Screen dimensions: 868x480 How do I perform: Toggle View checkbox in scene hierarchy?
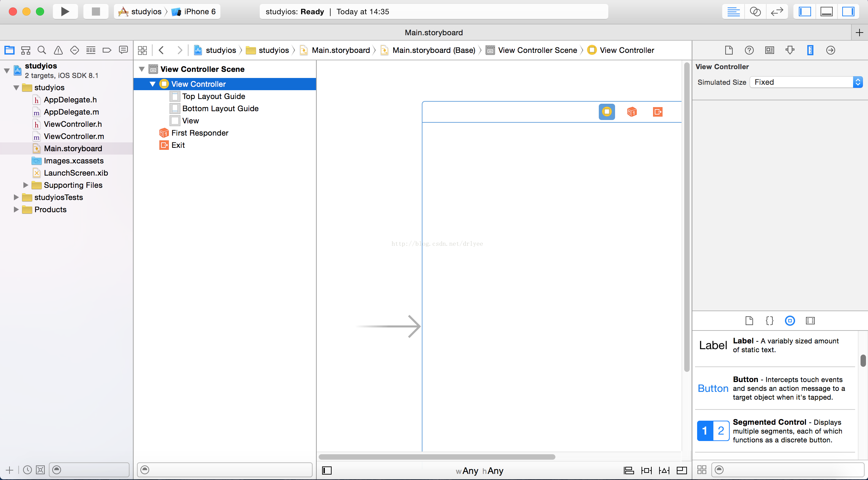click(x=175, y=121)
